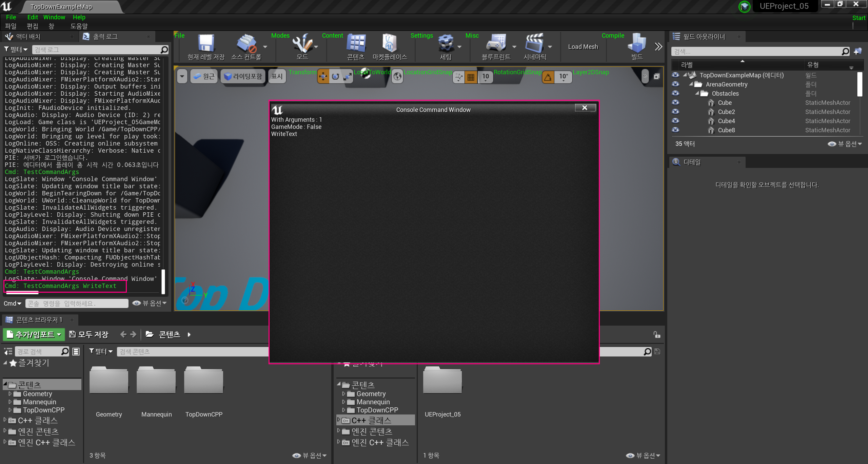Click the Save All button

(x=88, y=335)
